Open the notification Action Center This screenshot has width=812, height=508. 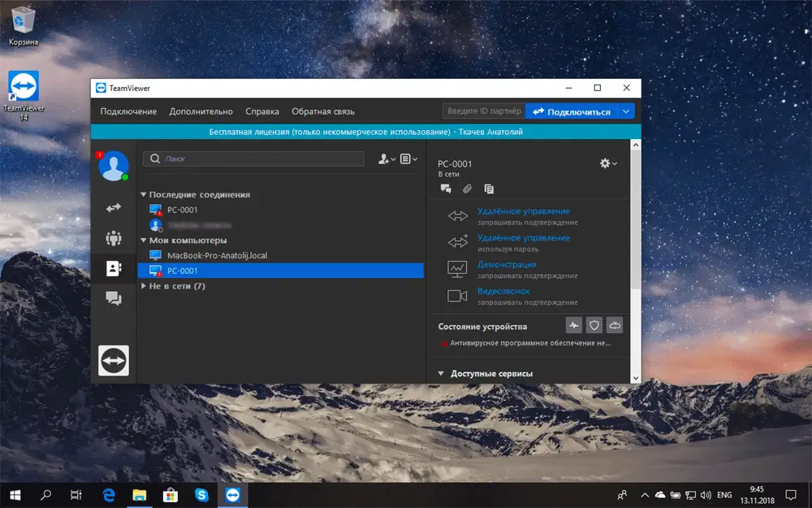coord(791,495)
